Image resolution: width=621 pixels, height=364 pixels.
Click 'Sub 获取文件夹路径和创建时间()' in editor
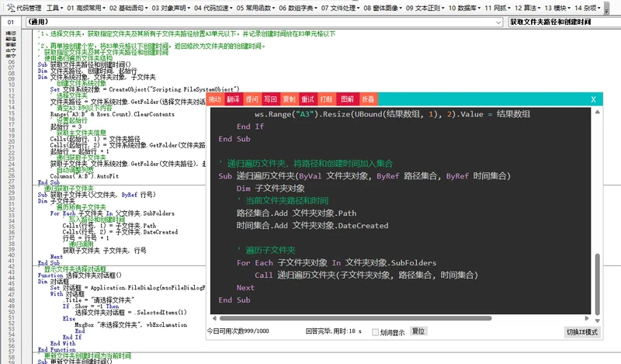85,64
